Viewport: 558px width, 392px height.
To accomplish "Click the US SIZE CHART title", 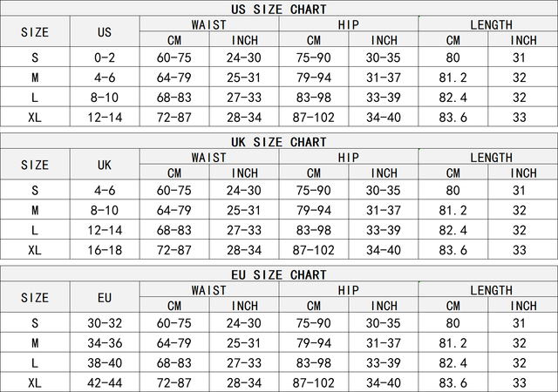I will coord(279,9).
